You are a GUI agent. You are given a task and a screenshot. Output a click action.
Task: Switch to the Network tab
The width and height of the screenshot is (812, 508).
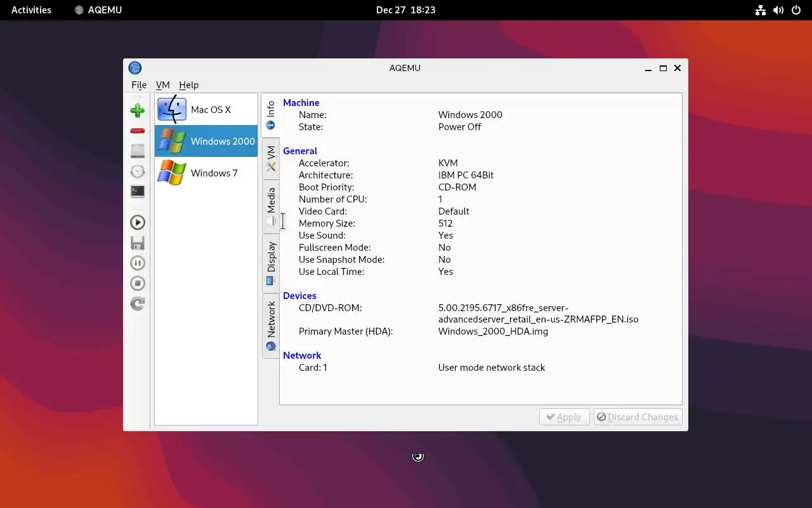[271, 326]
